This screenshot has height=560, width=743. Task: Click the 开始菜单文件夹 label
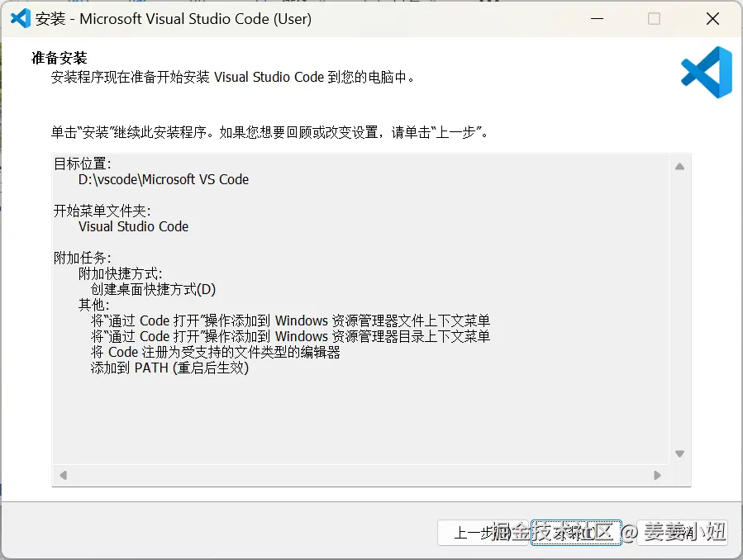pos(102,211)
